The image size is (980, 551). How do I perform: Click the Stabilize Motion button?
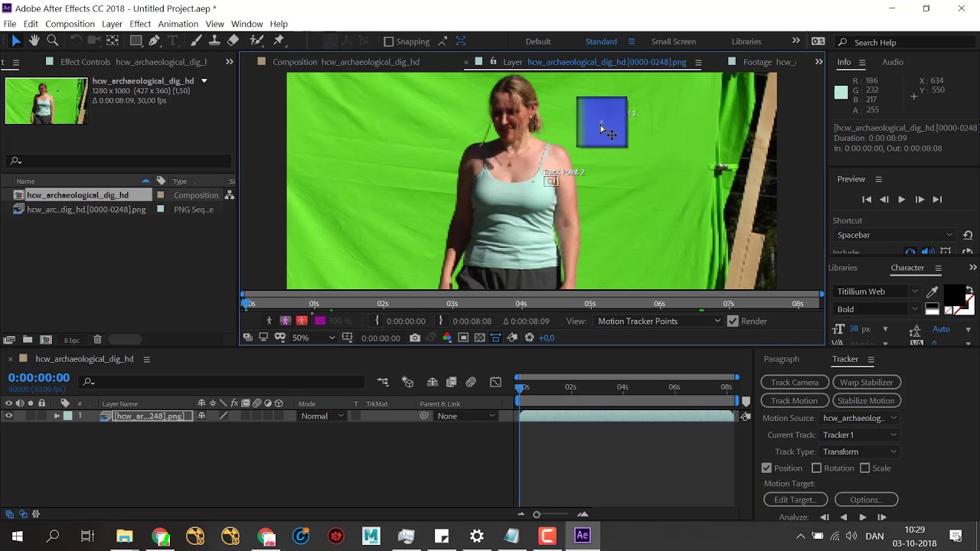coord(866,401)
